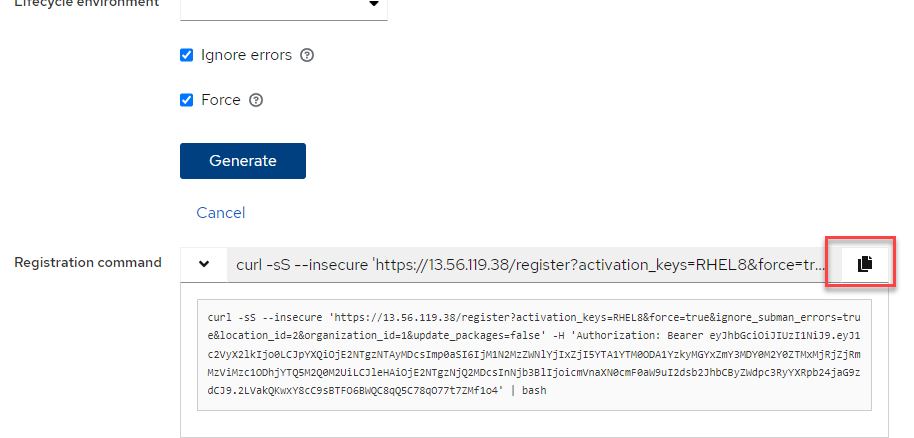Click the Cancel link
Image resolution: width=914 pixels, height=438 pixels.
(220, 212)
